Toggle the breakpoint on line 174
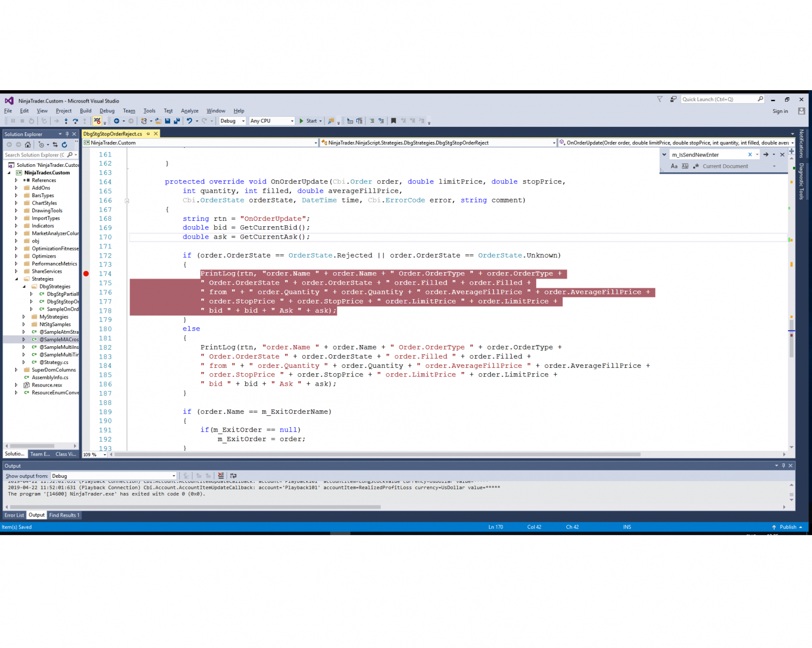The height and width of the screenshot is (648, 812). (x=86, y=274)
